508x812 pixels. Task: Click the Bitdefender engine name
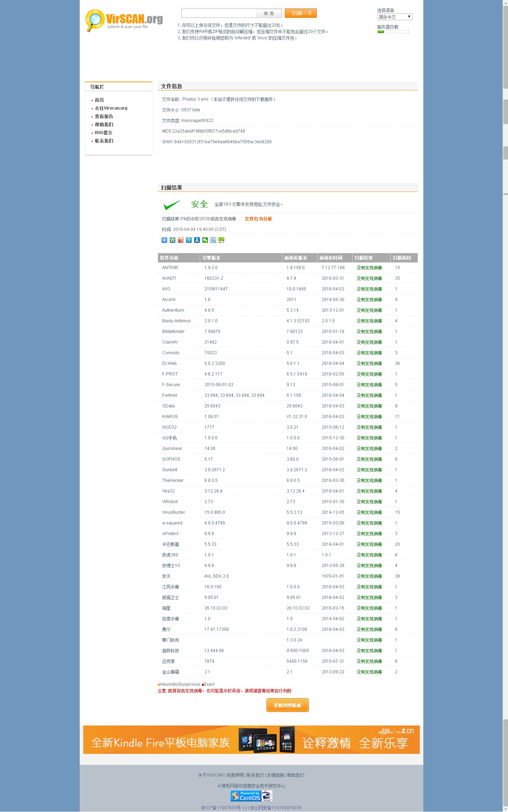pyautogui.click(x=173, y=332)
